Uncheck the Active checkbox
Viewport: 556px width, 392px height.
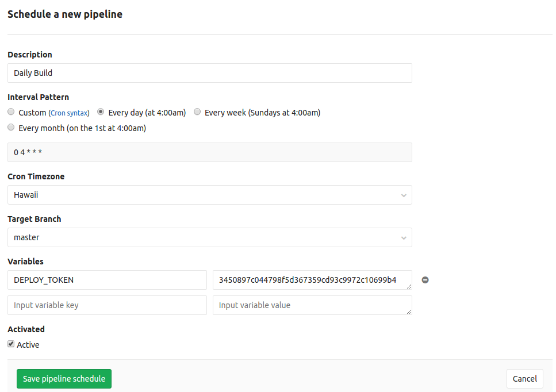click(x=10, y=343)
